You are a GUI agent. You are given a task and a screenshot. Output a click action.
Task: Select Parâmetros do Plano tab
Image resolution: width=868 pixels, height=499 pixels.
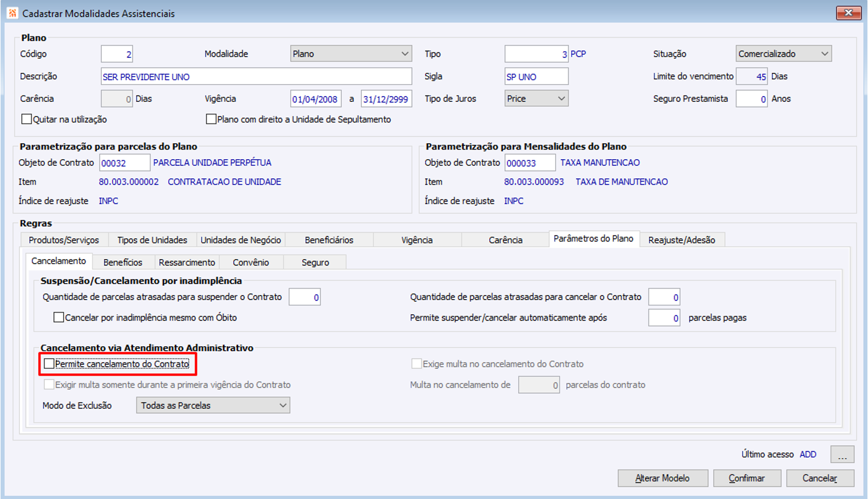click(x=594, y=239)
